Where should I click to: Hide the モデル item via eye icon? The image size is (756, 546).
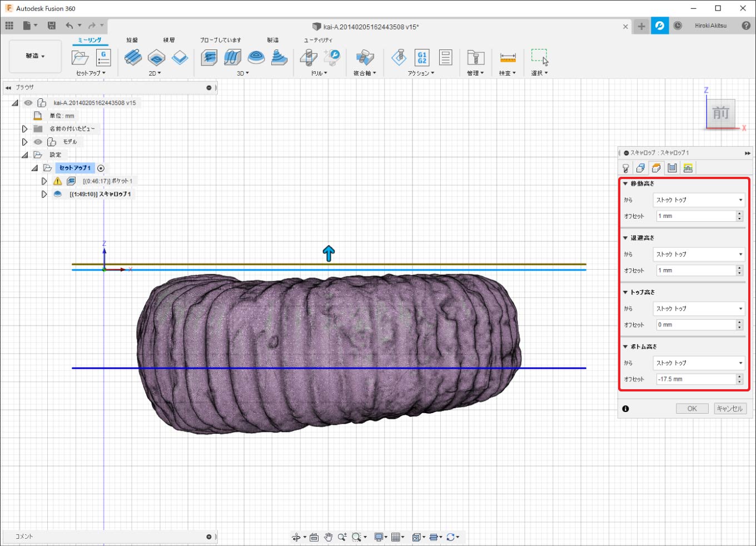38,142
